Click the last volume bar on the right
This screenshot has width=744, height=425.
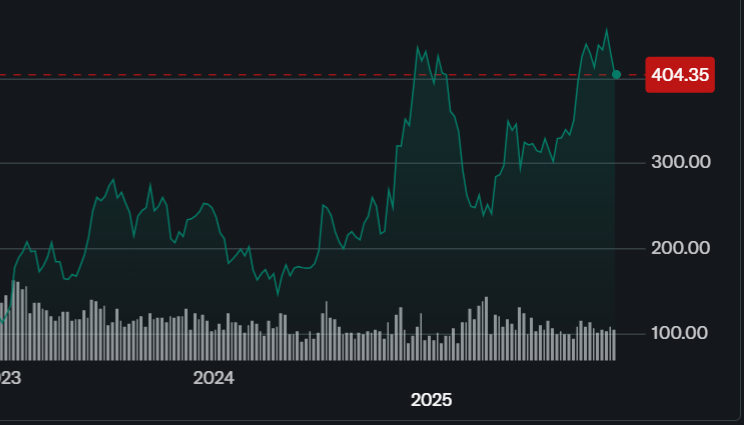click(613, 344)
